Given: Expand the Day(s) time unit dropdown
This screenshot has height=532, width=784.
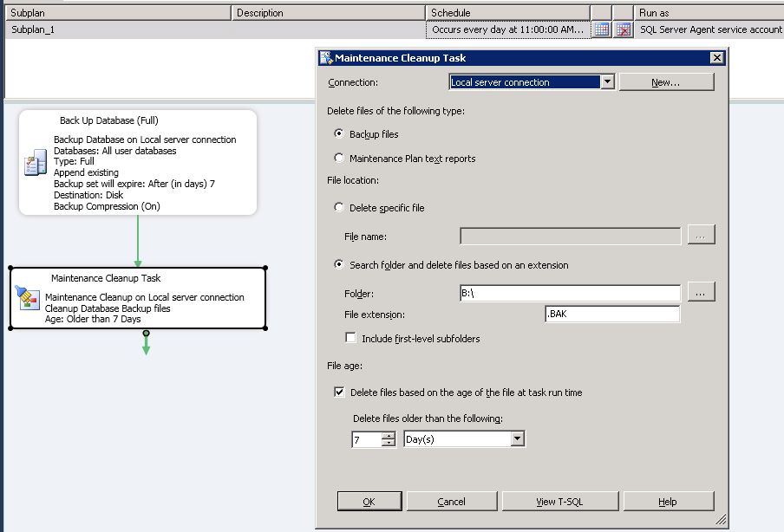Looking at the screenshot, I should pos(518,439).
